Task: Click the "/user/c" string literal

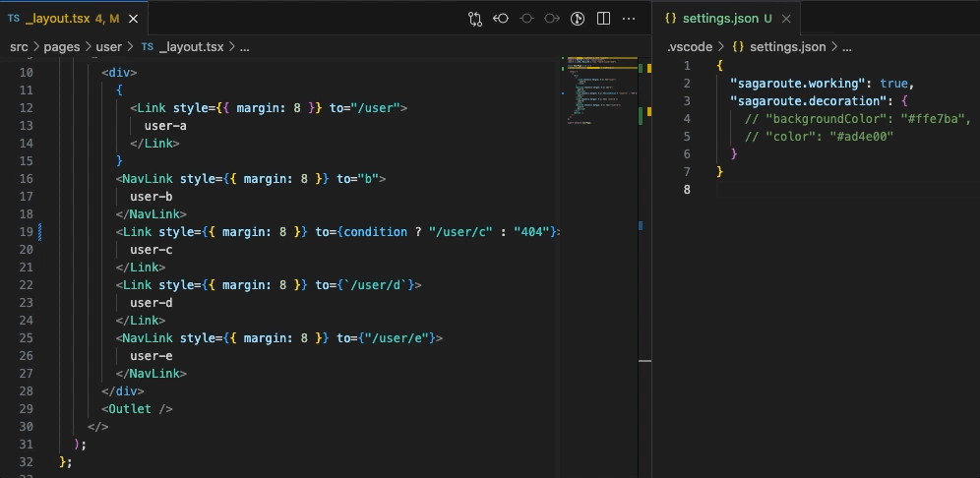Action: pyautogui.click(x=460, y=232)
